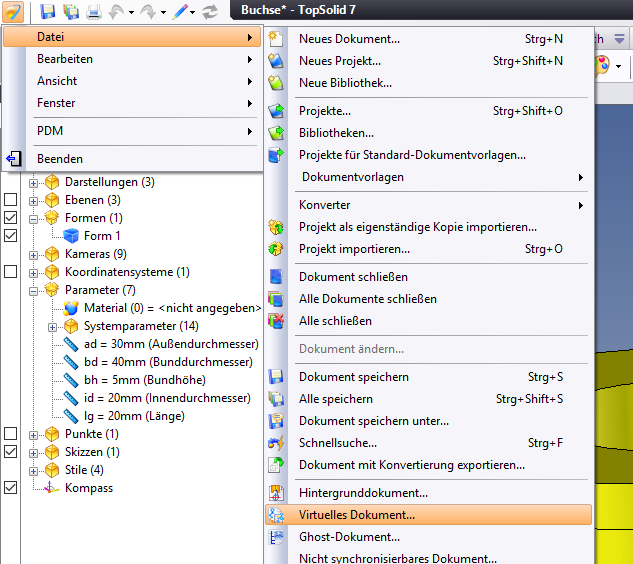Image resolution: width=633 pixels, height=564 pixels.
Task: Click the Bibliotheken icon
Action: pyautogui.click(x=276, y=133)
